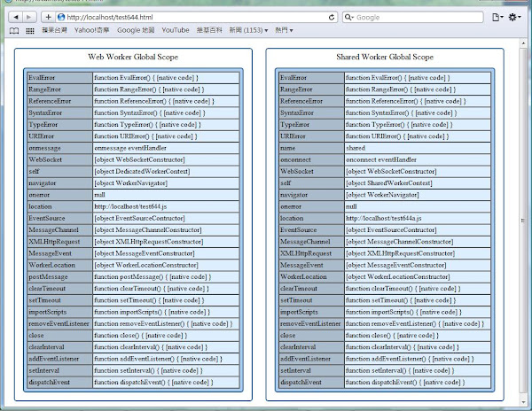Click 'WebSocket' in Web Worker table
This screenshot has height=411, width=532.
point(59,159)
